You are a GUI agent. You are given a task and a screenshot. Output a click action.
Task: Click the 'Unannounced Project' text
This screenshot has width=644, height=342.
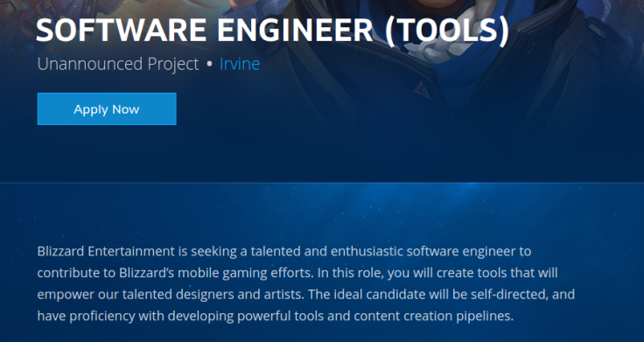(118, 65)
